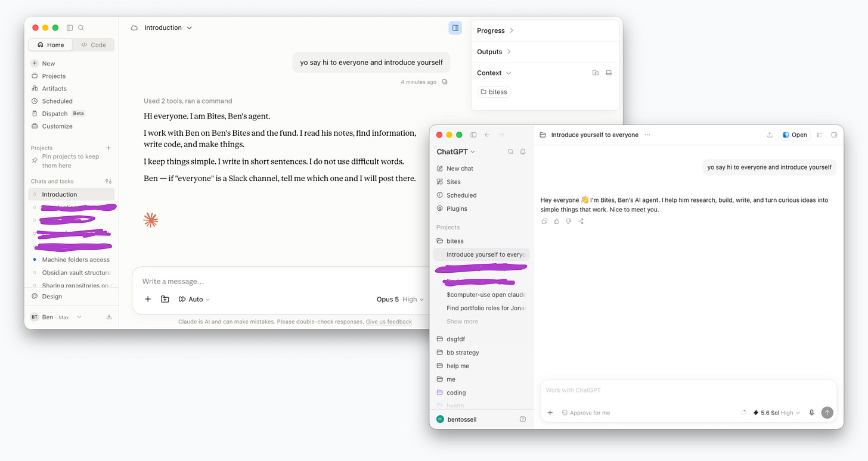
Task: Collapse the Context section in Claude panel
Action: (x=494, y=73)
